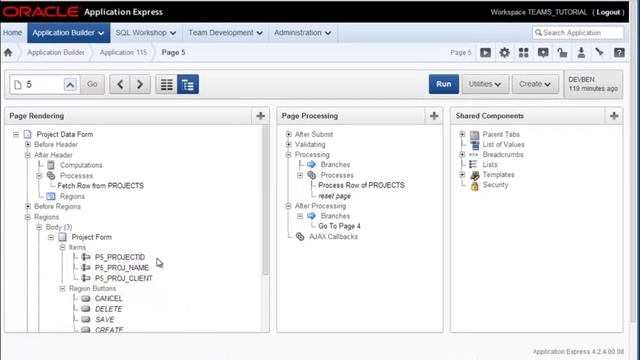Collapse the Region Buttons node

[x=62, y=289]
